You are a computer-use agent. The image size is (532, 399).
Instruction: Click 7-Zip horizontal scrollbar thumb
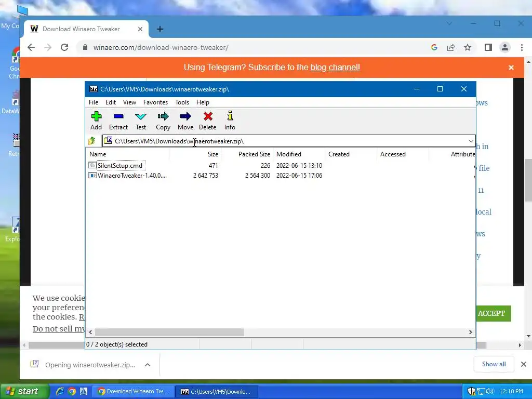point(169,332)
